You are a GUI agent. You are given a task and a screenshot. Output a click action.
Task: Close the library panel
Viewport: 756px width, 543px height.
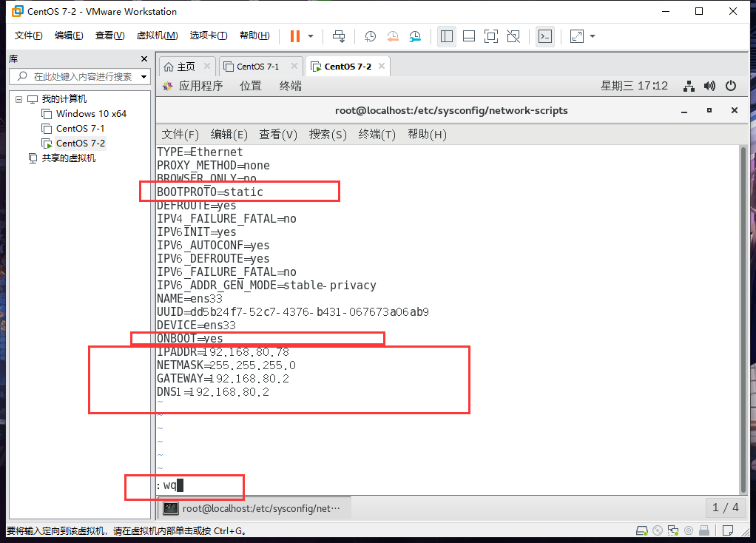click(x=144, y=59)
